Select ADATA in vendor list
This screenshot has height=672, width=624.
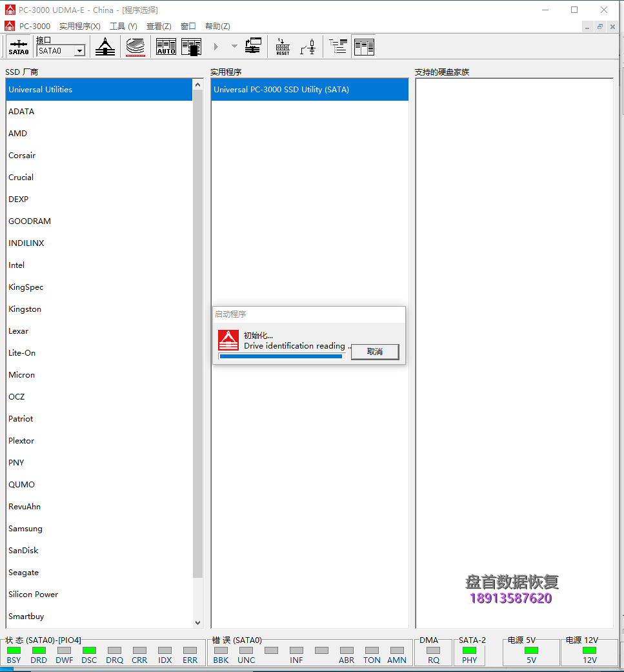(99, 112)
